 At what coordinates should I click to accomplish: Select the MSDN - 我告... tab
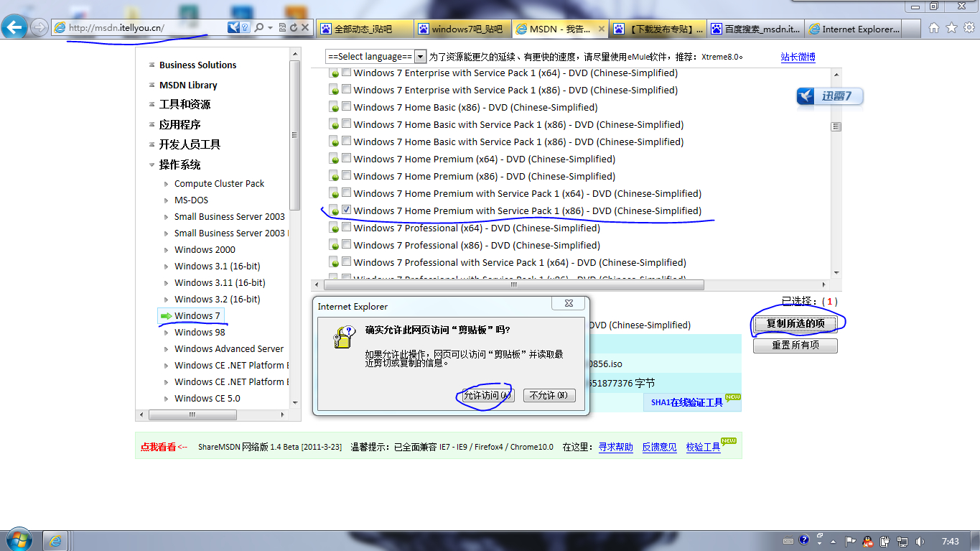click(x=561, y=29)
